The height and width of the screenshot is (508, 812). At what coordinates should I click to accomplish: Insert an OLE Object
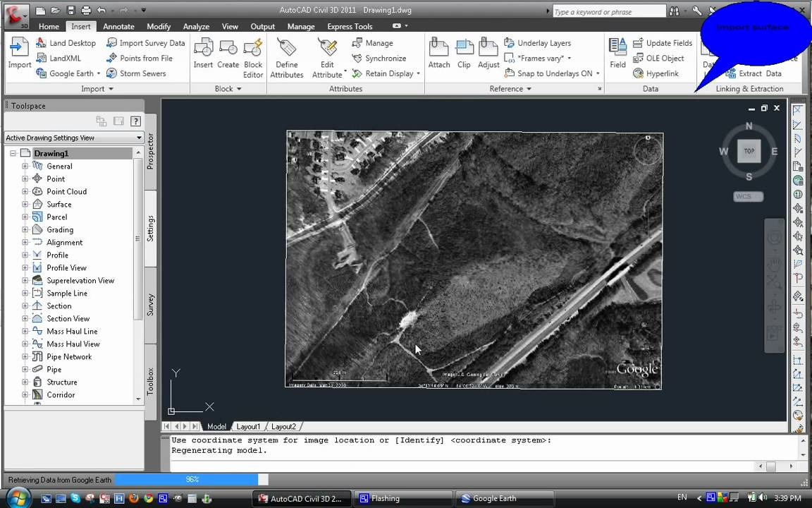(658, 58)
